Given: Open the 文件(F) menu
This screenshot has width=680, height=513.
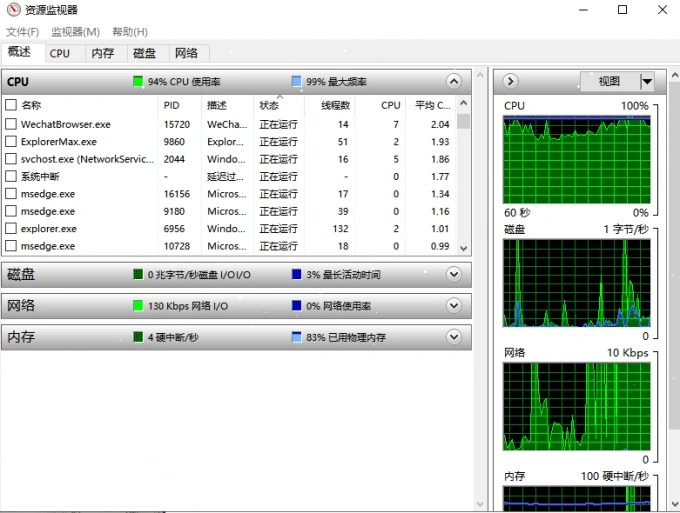Looking at the screenshot, I should pos(22,32).
